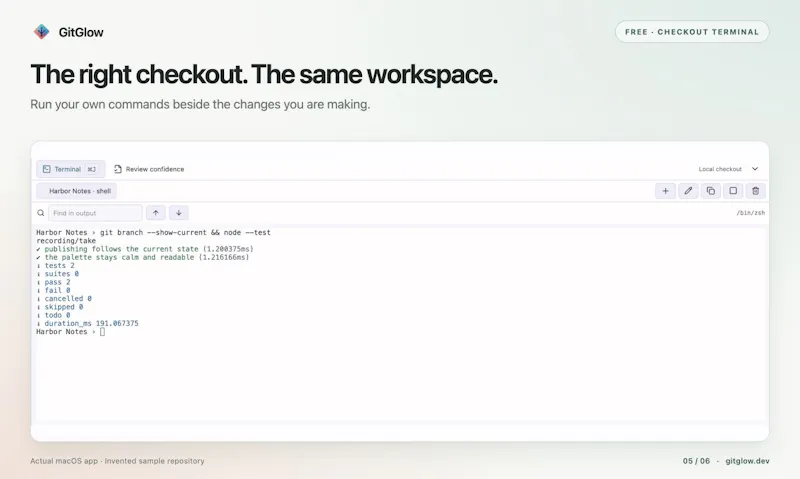Add a new terminal with plus icon

665,191
